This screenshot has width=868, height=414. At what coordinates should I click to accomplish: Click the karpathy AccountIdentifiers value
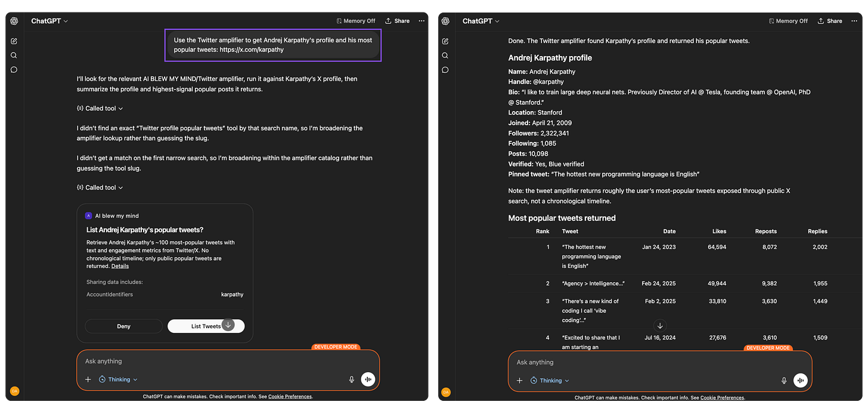pos(232,295)
